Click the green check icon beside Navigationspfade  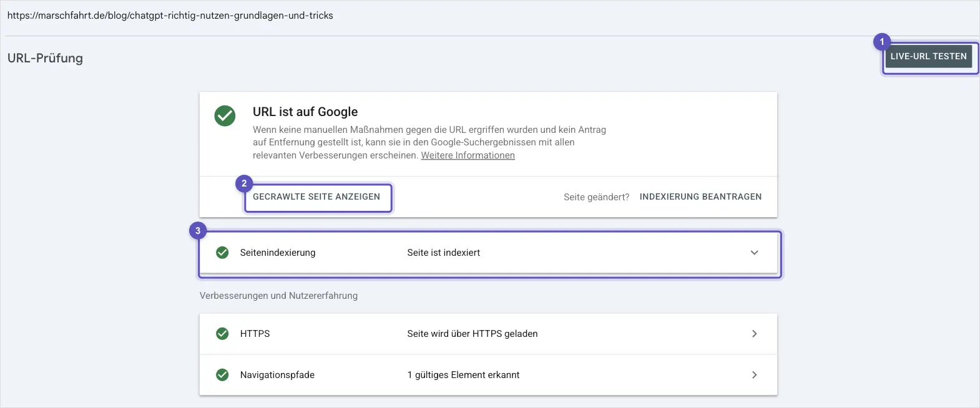(222, 375)
